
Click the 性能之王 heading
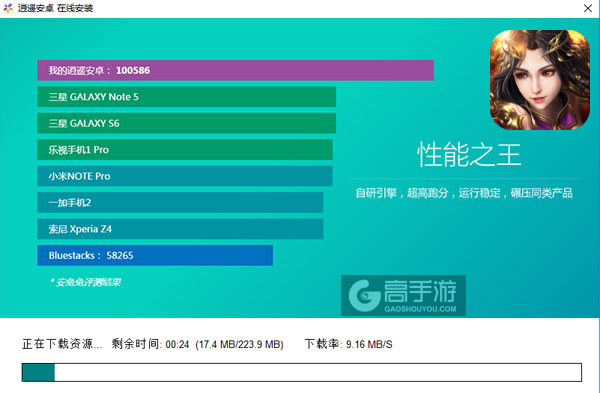(469, 155)
